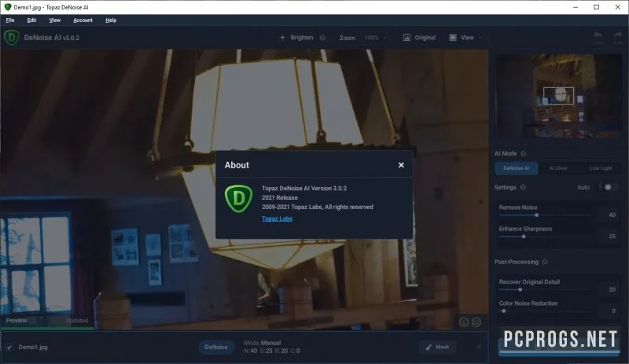Image resolution: width=629 pixels, height=364 pixels.
Task: Open the Mask brush button
Action: pyautogui.click(x=438, y=347)
